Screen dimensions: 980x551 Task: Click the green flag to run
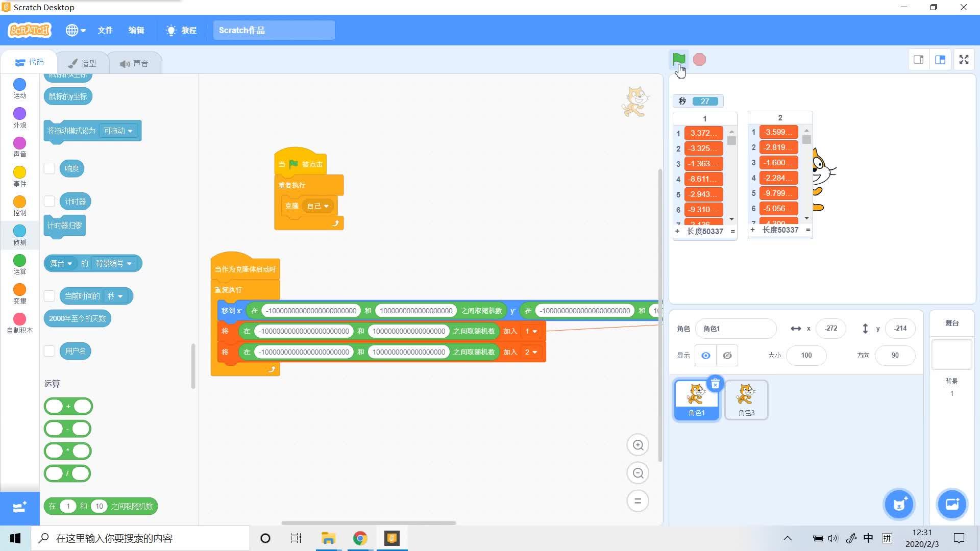(678, 59)
